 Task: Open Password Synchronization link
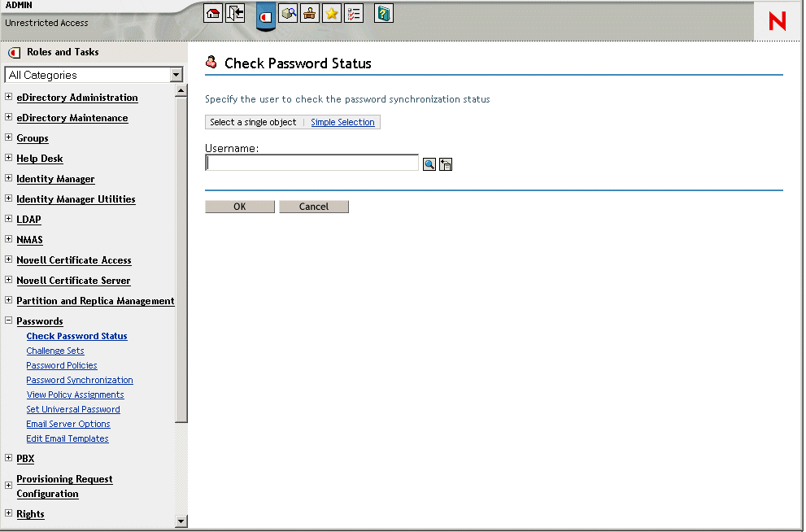(x=80, y=381)
